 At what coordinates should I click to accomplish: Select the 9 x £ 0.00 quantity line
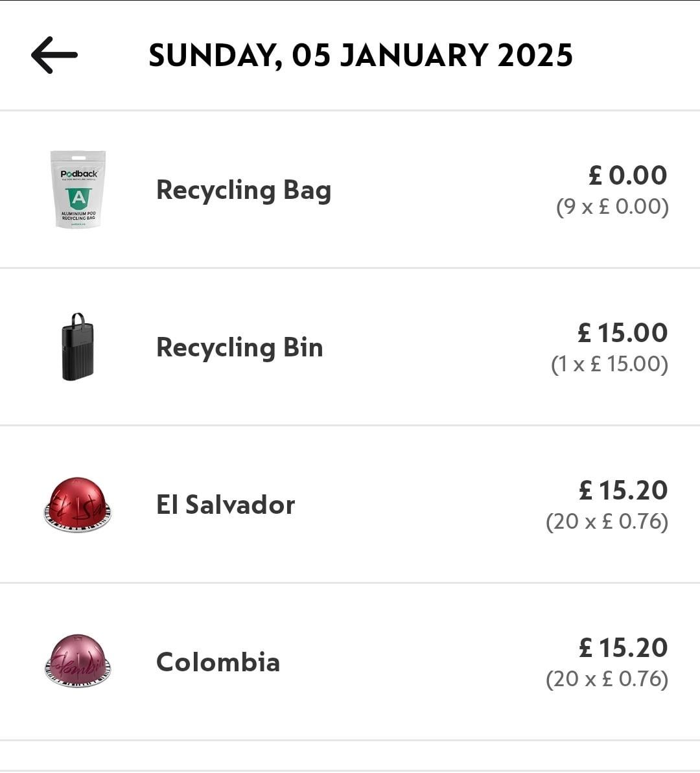[612, 207]
